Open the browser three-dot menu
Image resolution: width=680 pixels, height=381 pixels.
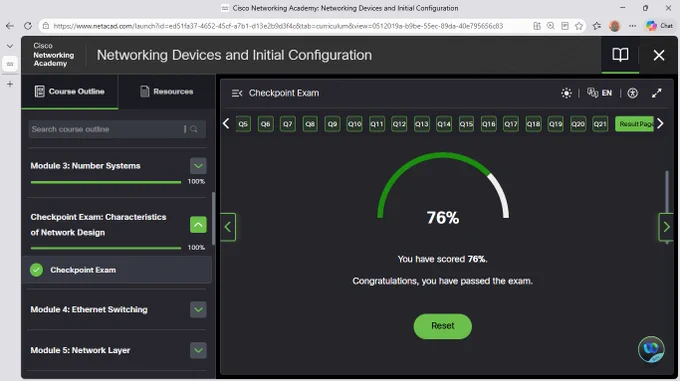(x=633, y=26)
